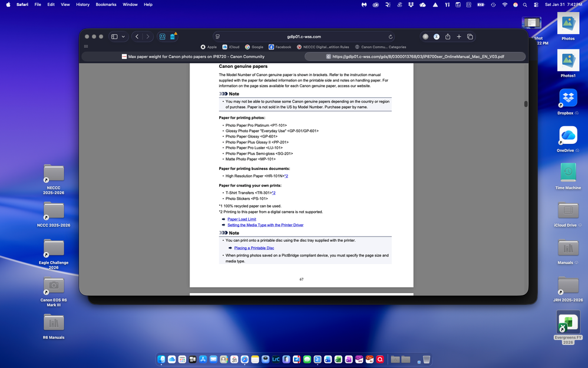Click the Malwarebytes menu bar icon

click(364, 5)
